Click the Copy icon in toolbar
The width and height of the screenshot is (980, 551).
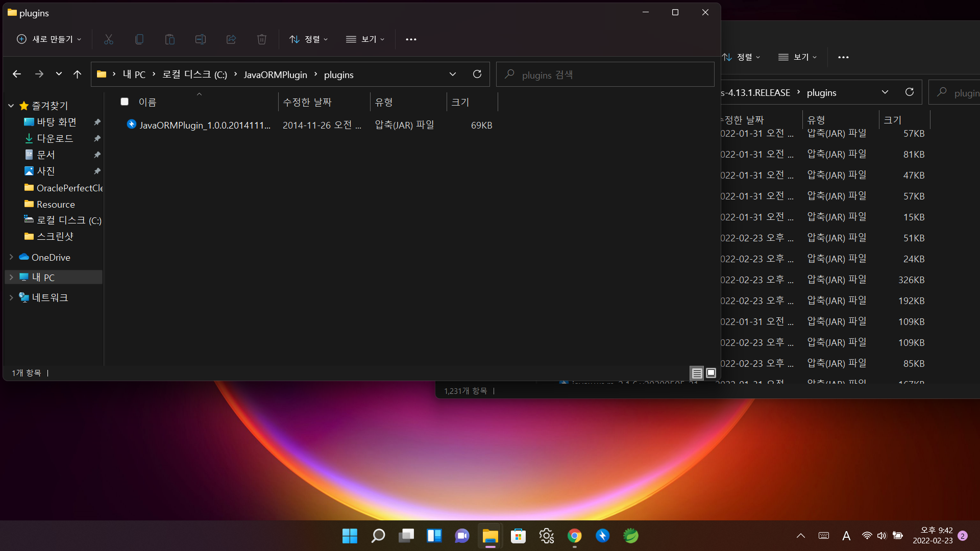(139, 39)
